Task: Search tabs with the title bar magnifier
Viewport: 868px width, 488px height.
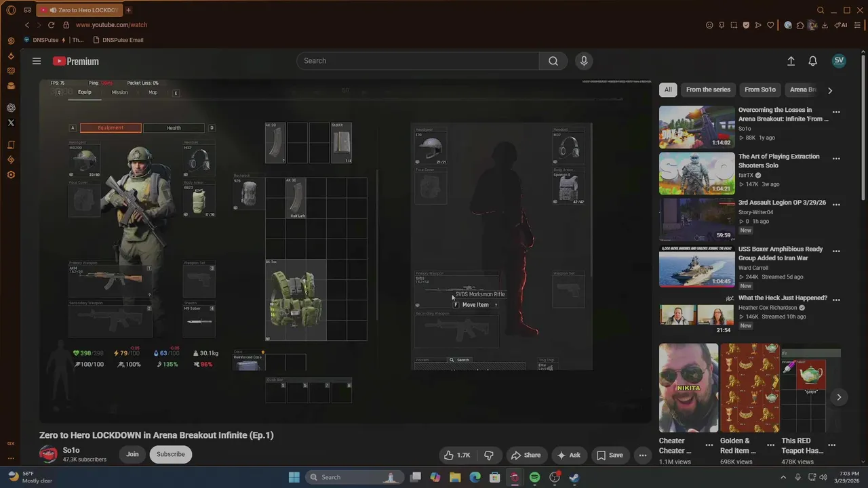Action: tap(821, 10)
